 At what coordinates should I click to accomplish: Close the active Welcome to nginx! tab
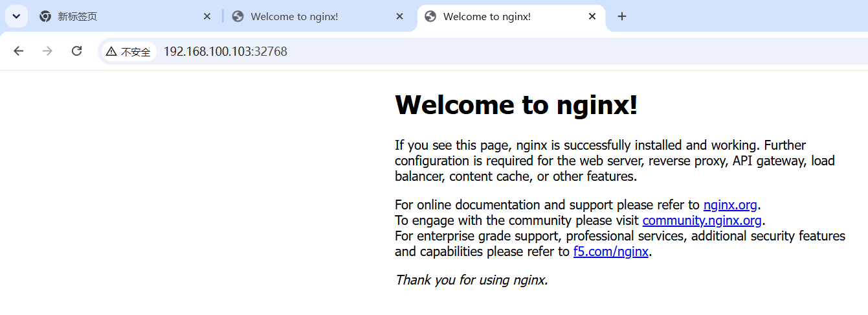592,16
